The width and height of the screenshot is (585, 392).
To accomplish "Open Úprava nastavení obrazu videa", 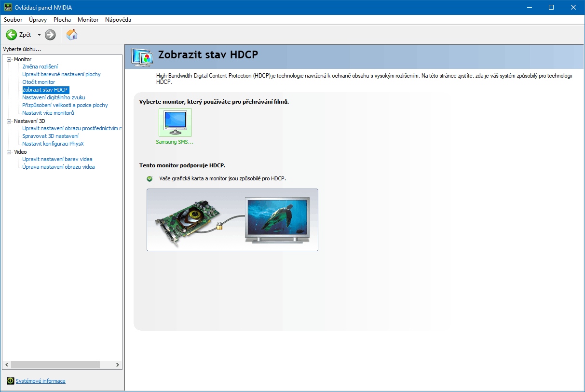I will point(58,167).
